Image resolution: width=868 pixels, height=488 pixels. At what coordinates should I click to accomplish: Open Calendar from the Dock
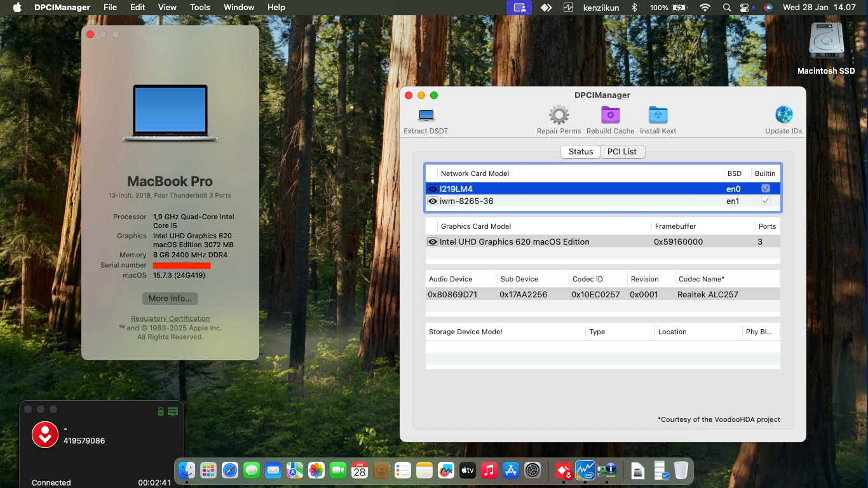pos(360,470)
